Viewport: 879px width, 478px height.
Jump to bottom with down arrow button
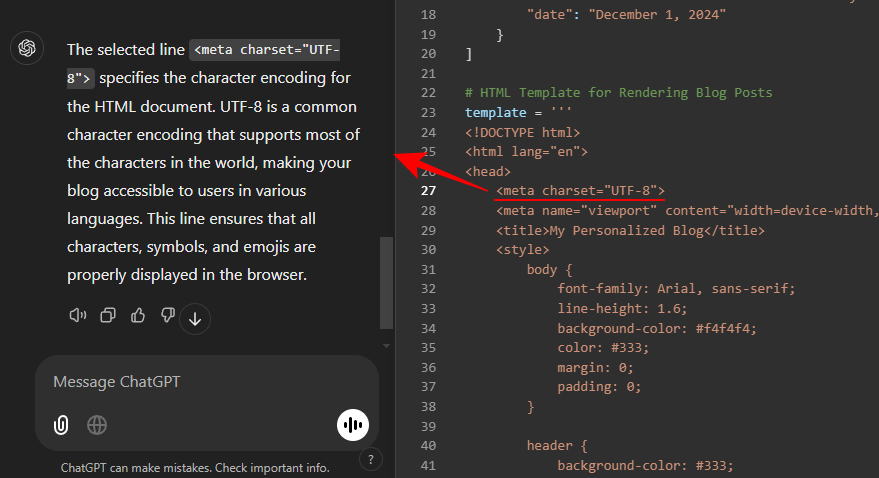click(x=195, y=319)
